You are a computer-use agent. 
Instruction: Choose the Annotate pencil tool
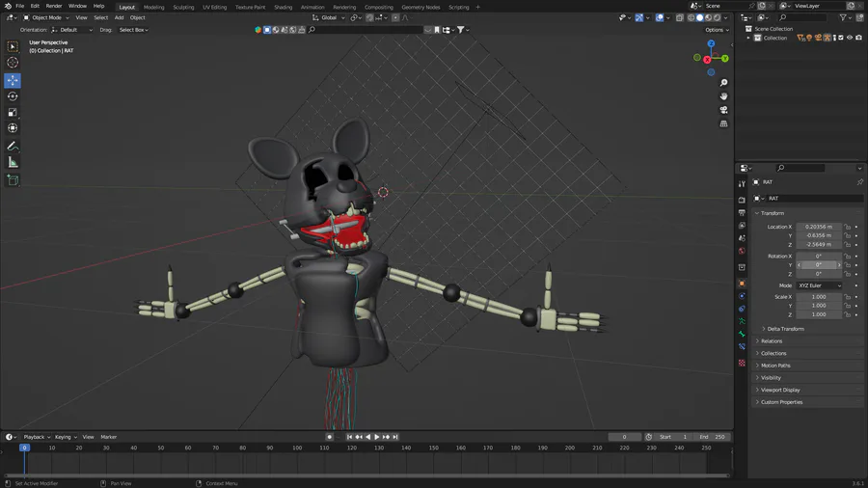coord(13,146)
